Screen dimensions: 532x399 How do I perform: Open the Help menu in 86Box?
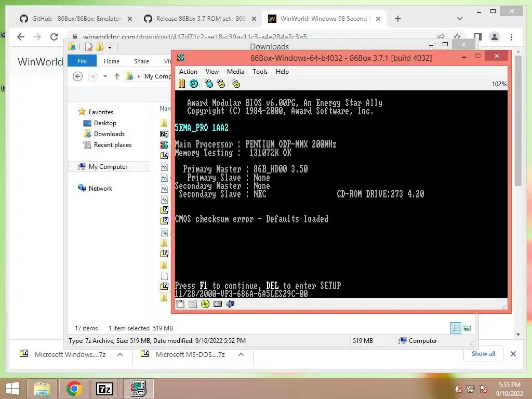[x=282, y=72]
